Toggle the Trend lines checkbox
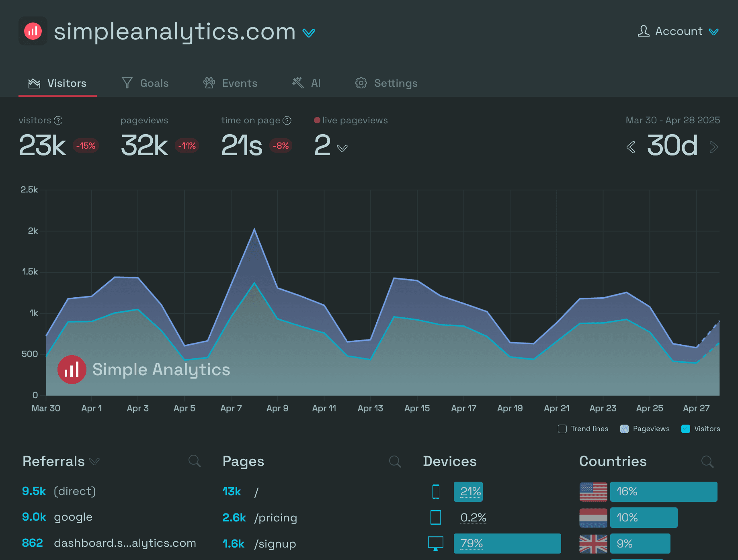 tap(562, 429)
